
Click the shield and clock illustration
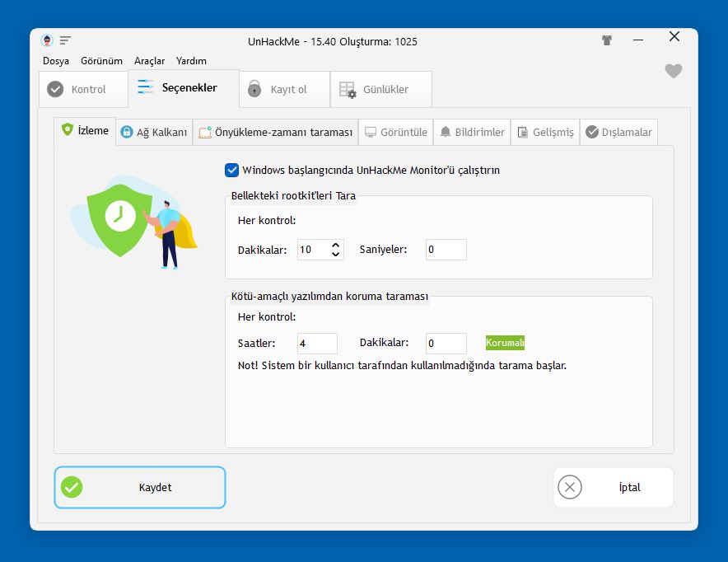coord(134,222)
